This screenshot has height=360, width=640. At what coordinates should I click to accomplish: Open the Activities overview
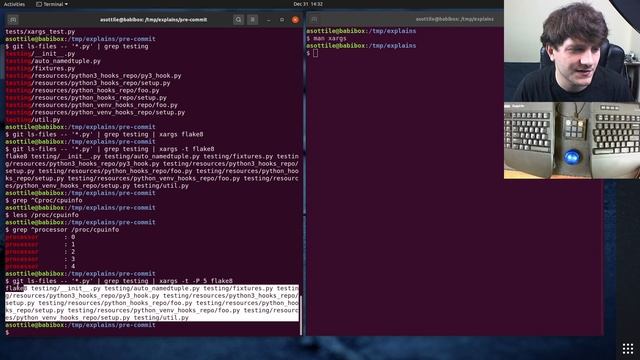pos(14,4)
